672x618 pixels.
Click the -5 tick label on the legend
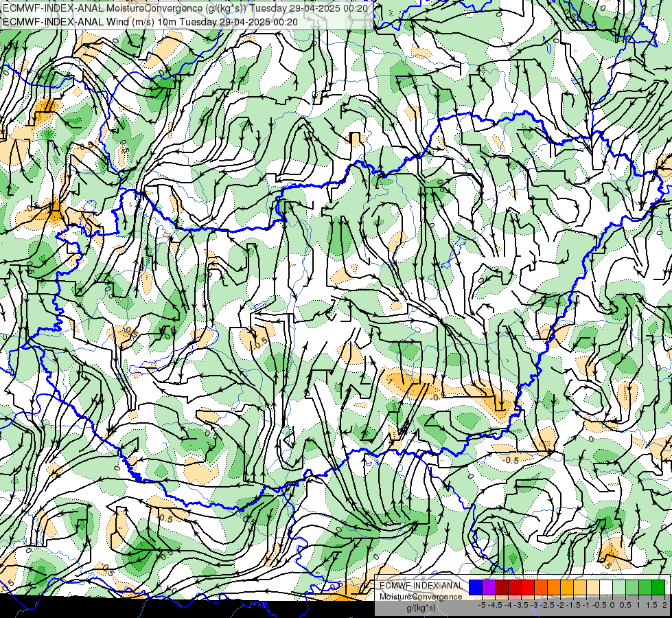[482, 605]
